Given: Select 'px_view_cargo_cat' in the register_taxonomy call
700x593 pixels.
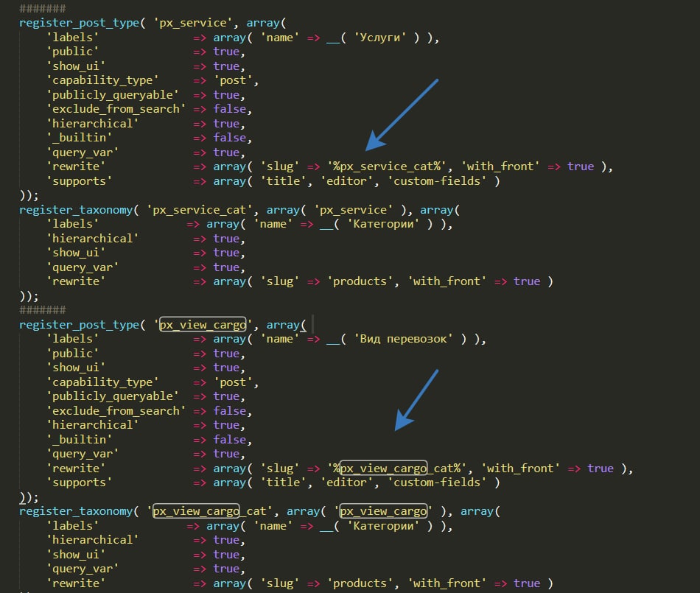Looking at the screenshot, I should [x=209, y=511].
